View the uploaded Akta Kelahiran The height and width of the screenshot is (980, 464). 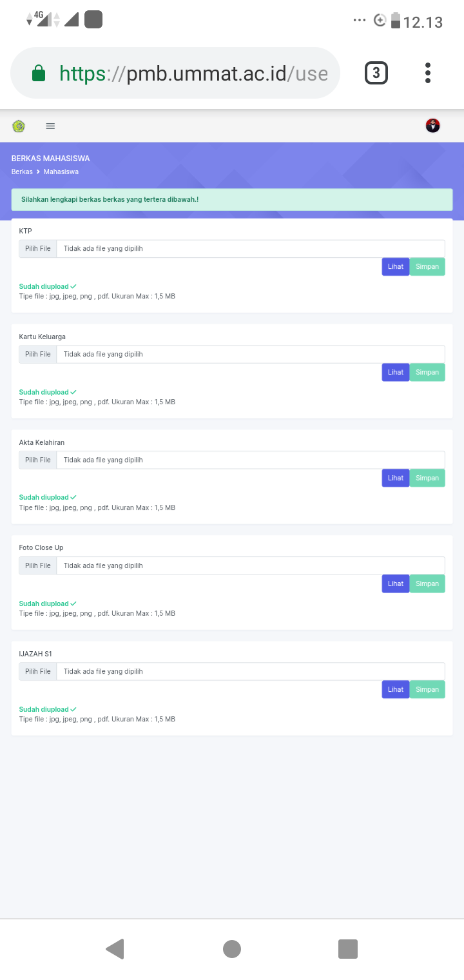point(396,478)
